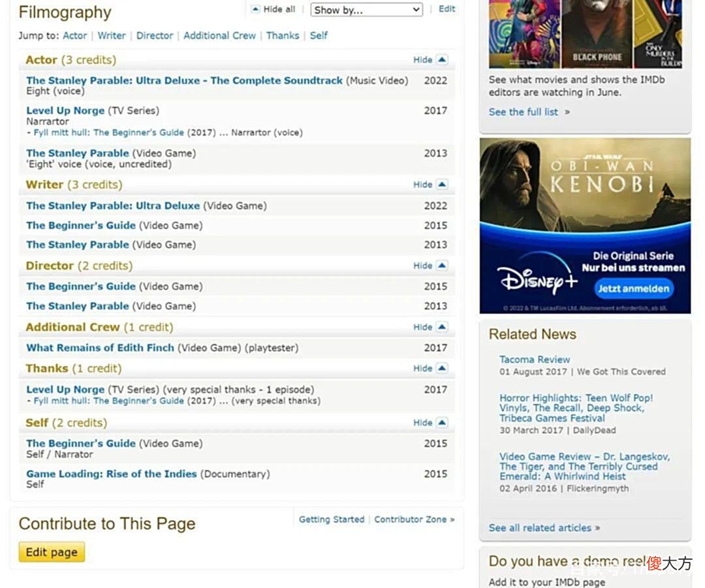This screenshot has width=705, height=588.
Task: Open the Horror Highlights news article
Action: 576,408
